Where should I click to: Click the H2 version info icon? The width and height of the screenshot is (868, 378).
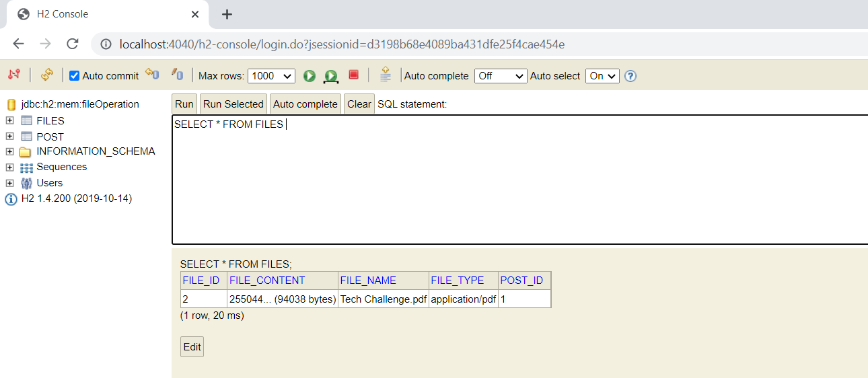pyautogui.click(x=11, y=199)
